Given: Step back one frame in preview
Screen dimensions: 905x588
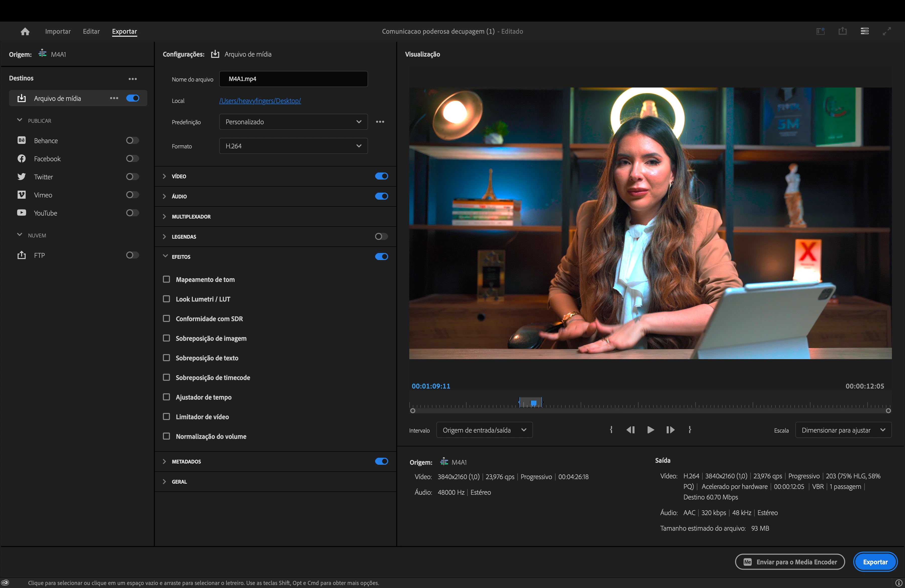Looking at the screenshot, I should (630, 430).
